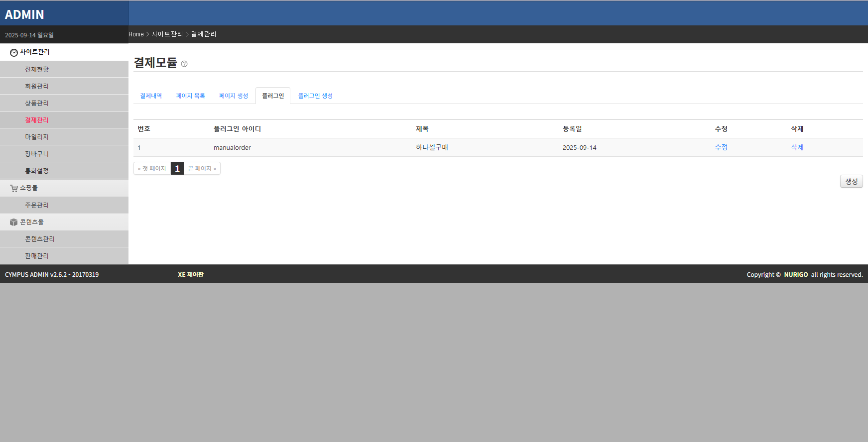
Task: Open 마일리지 in the sidebar
Action: point(64,137)
